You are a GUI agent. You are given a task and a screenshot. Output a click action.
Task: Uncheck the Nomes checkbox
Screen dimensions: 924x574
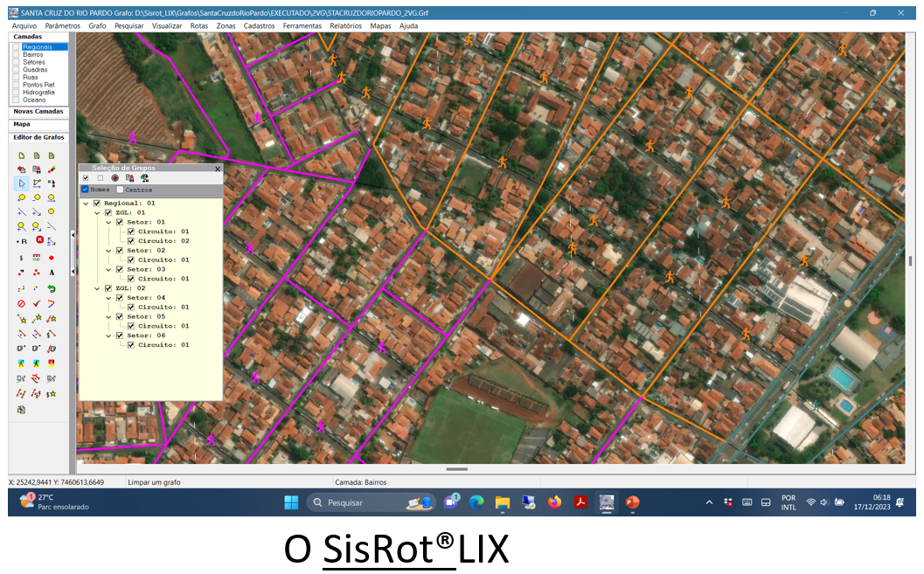[x=86, y=190]
